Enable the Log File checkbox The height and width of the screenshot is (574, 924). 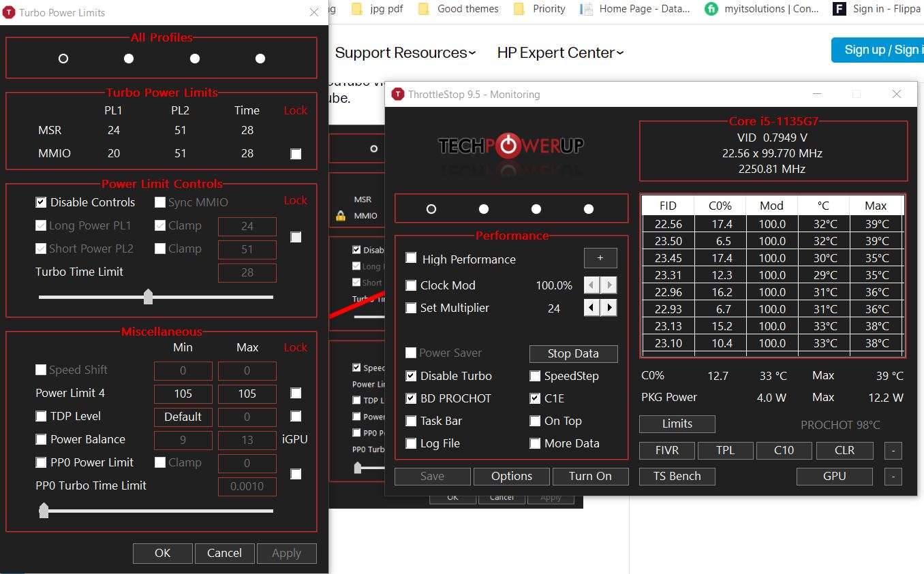(x=411, y=443)
